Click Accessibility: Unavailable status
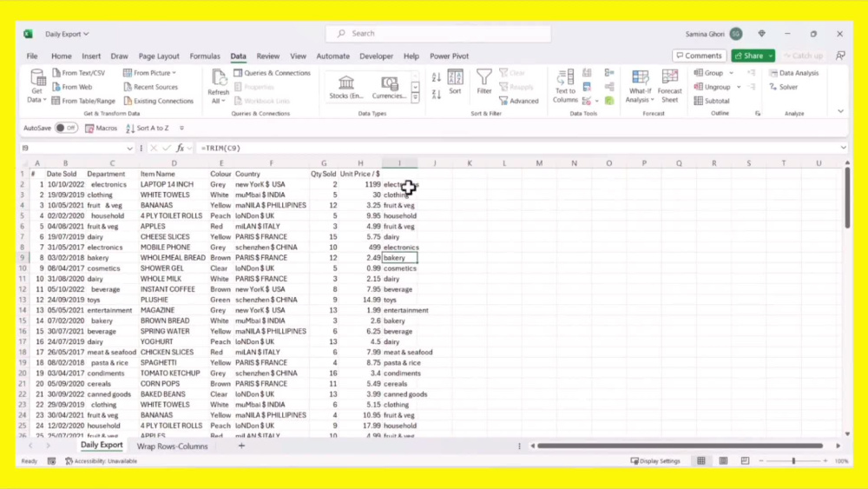 click(x=102, y=460)
